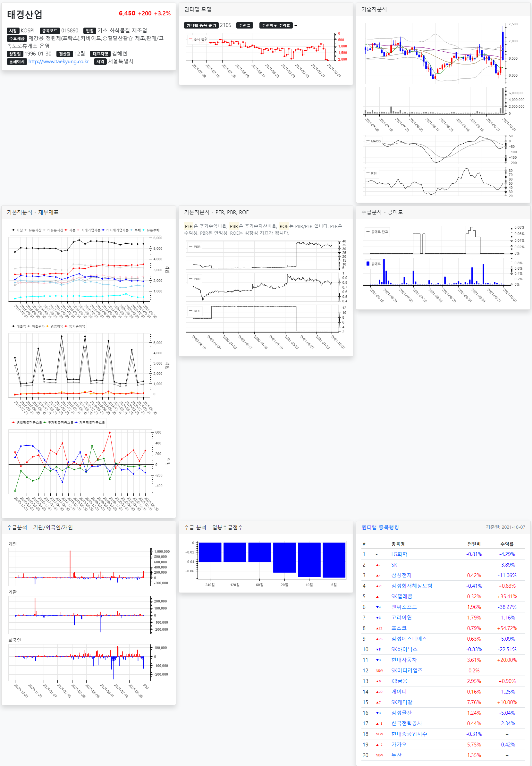The image size is (532, 766).
Task: Toggle the ROE chart legend entry
Action: click(x=195, y=311)
